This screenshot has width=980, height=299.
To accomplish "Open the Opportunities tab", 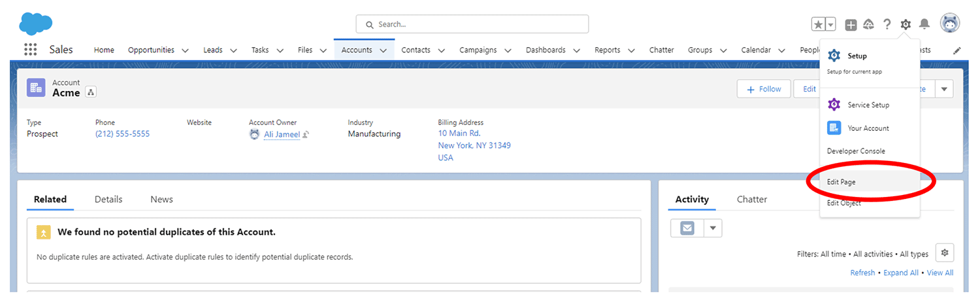I will pos(151,50).
